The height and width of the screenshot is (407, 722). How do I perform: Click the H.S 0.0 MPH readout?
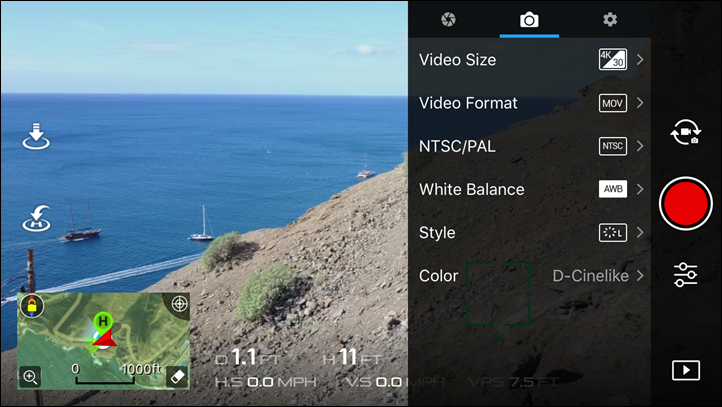[x=265, y=382]
